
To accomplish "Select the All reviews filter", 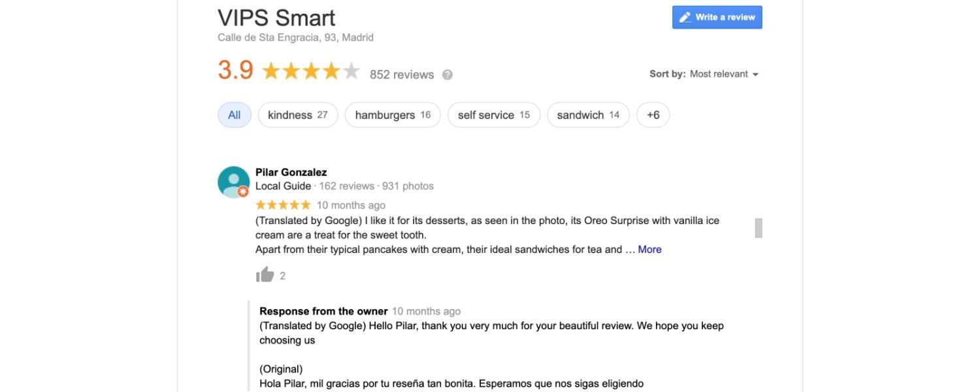I will click(x=234, y=114).
